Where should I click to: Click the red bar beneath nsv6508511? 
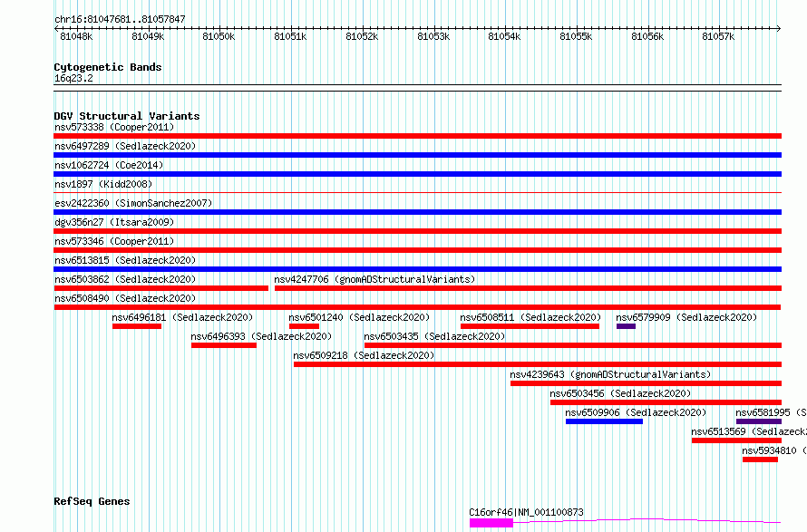coord(530,326)
